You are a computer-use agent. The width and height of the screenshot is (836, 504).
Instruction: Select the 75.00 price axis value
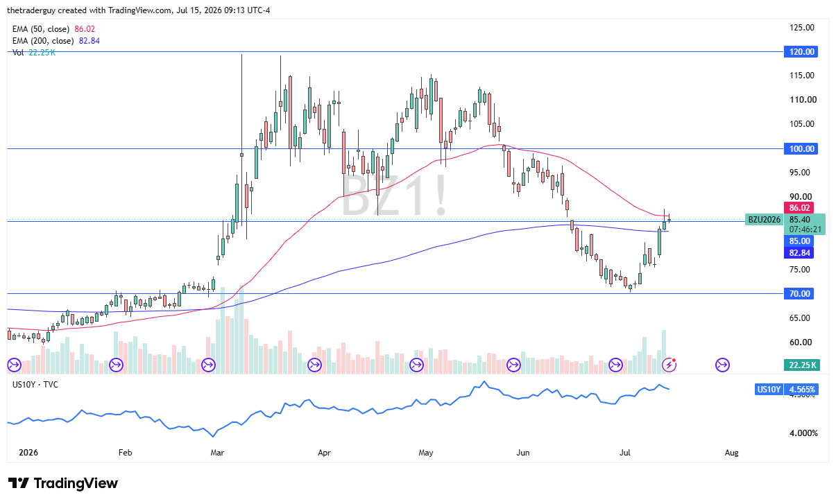click(x=800, y=269)
